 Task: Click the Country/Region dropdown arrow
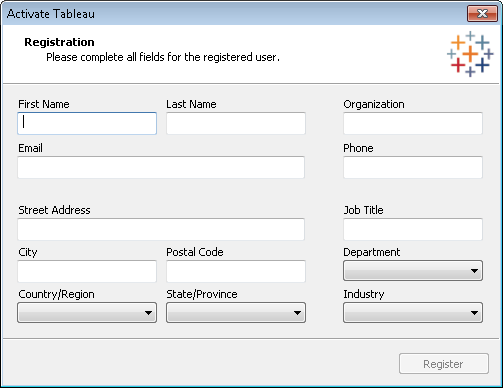148,313
